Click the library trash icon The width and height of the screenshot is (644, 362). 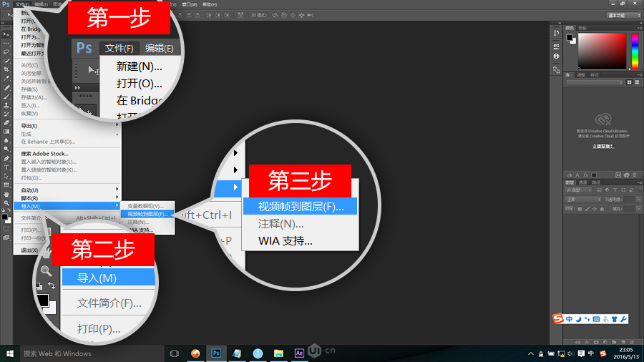[x=635, y=175]
